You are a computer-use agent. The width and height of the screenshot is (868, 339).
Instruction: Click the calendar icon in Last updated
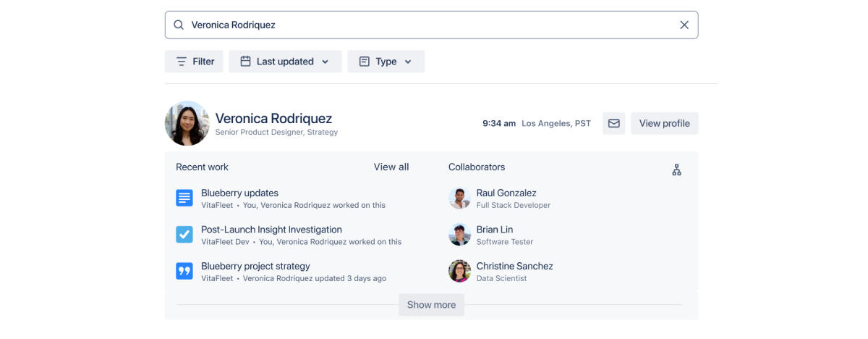(245, 62)
